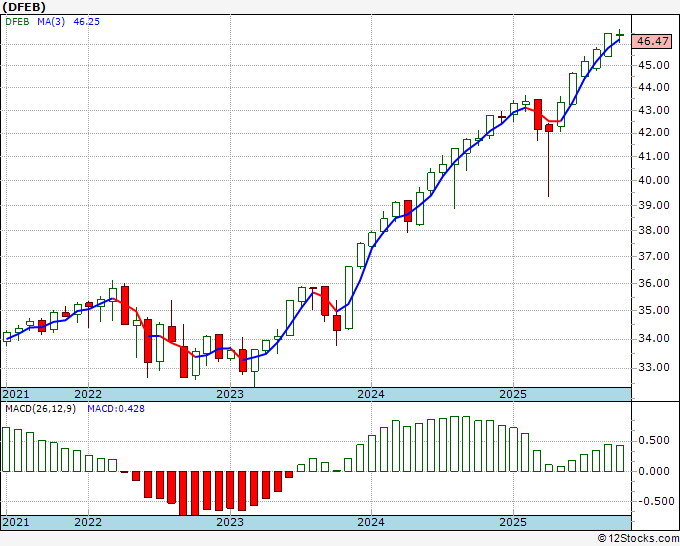Click 2024 on the MACD timeline
This screenshot has height=546, width=680.
pyautogui.click(x=371, y=522)
